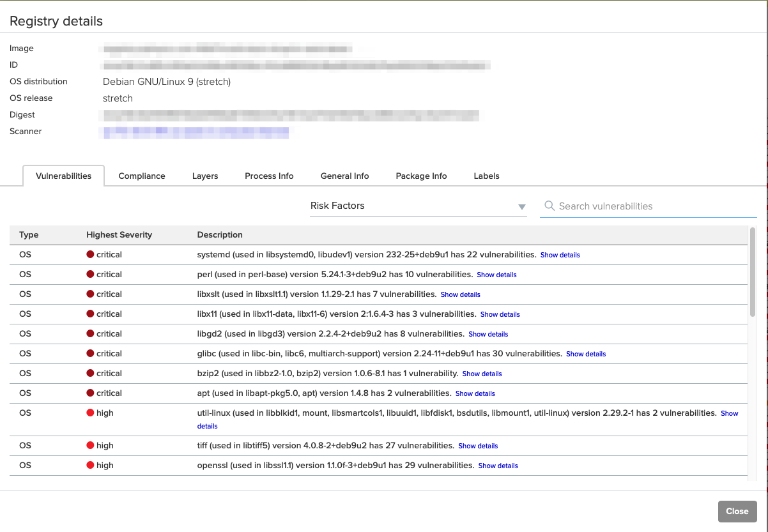Screen dimensions: 768x532
Task: Open the Package Info tab
Action: point(421,176)
